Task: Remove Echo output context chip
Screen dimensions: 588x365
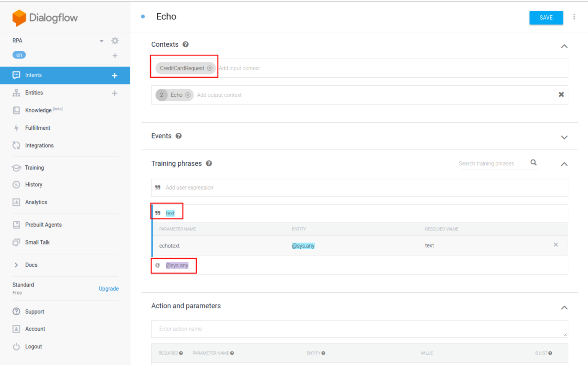Action: (x=187, y=95)
